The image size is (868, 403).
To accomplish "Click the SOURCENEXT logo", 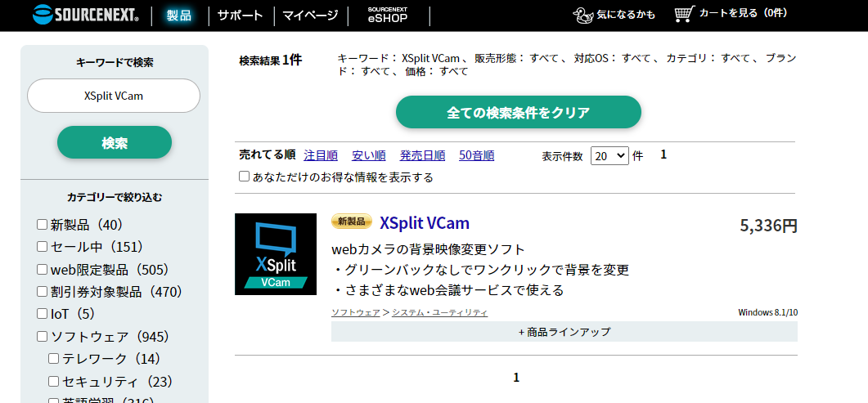I will 86,15.
